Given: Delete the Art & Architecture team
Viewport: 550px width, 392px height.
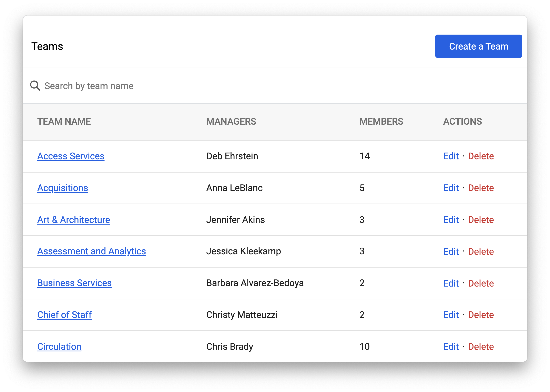Looking at the screenshot, I should (x=481, y=220).
